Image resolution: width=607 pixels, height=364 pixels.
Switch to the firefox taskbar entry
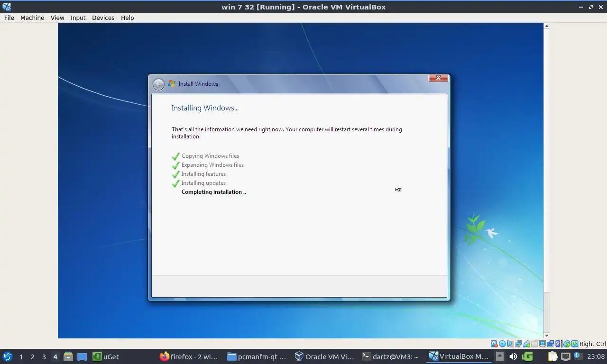[189, 356]
